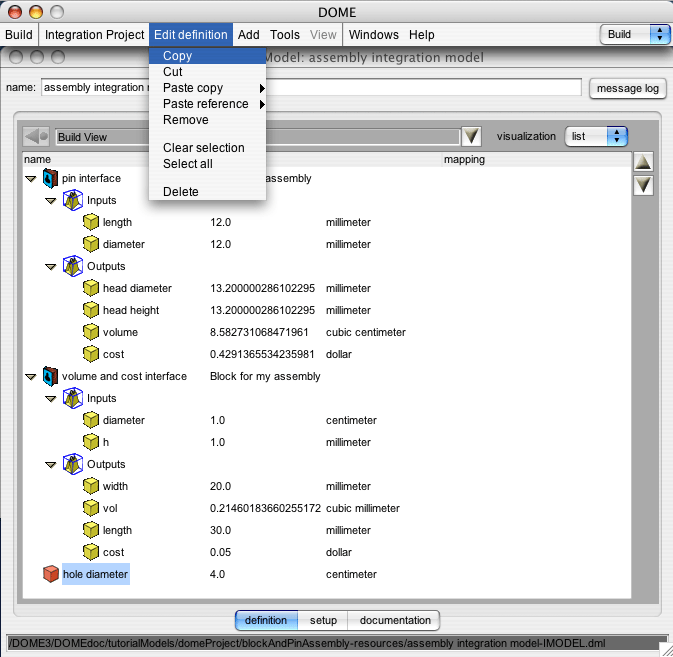
Task: Switch to the definition tab
Action: click(266, 620)
